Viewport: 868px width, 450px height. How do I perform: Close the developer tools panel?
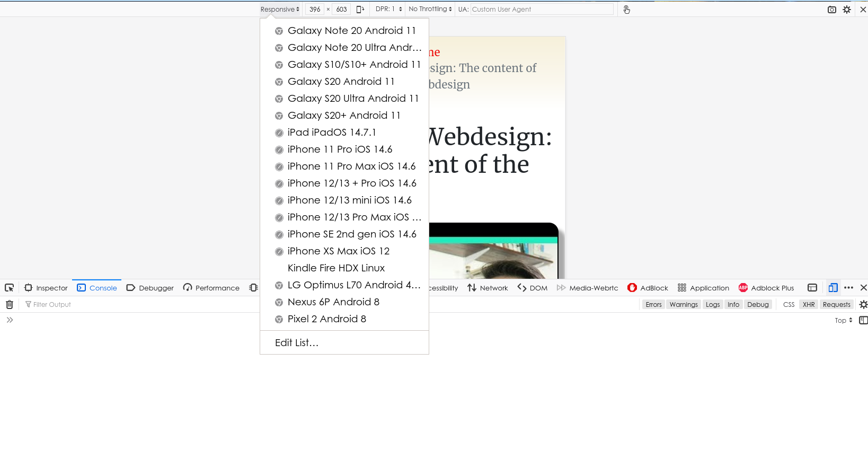(x=863, y=288)
